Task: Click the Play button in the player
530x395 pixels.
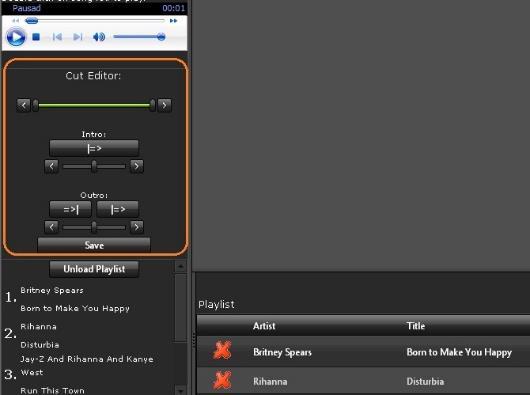Action: [16, 37]
